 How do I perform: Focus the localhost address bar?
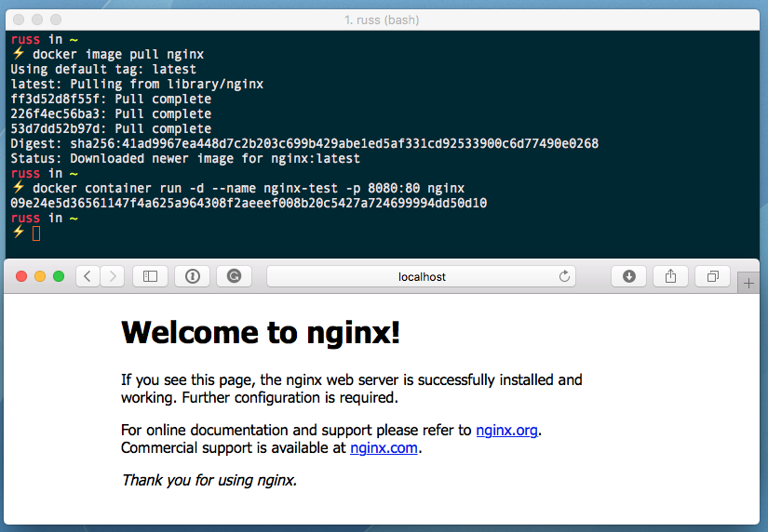tap(421, 276)
